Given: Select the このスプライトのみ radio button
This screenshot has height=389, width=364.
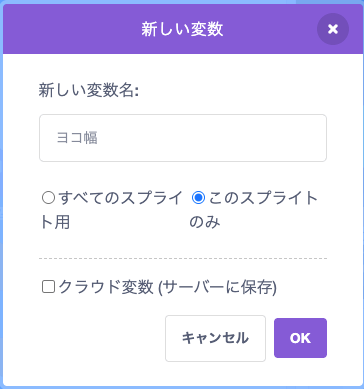Looking at the screenshot, I should (198, 198).
